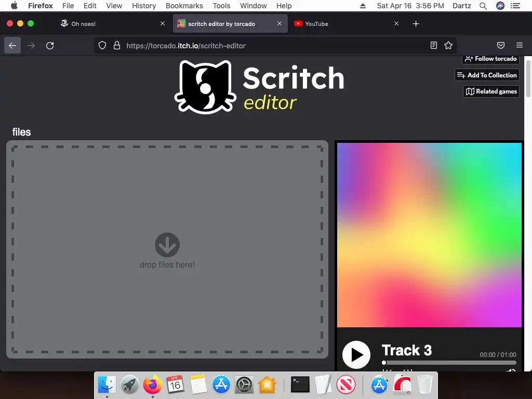Click Add To Collection button
The width and height of the screenshot is (532, 399).
tap(487, 75)
